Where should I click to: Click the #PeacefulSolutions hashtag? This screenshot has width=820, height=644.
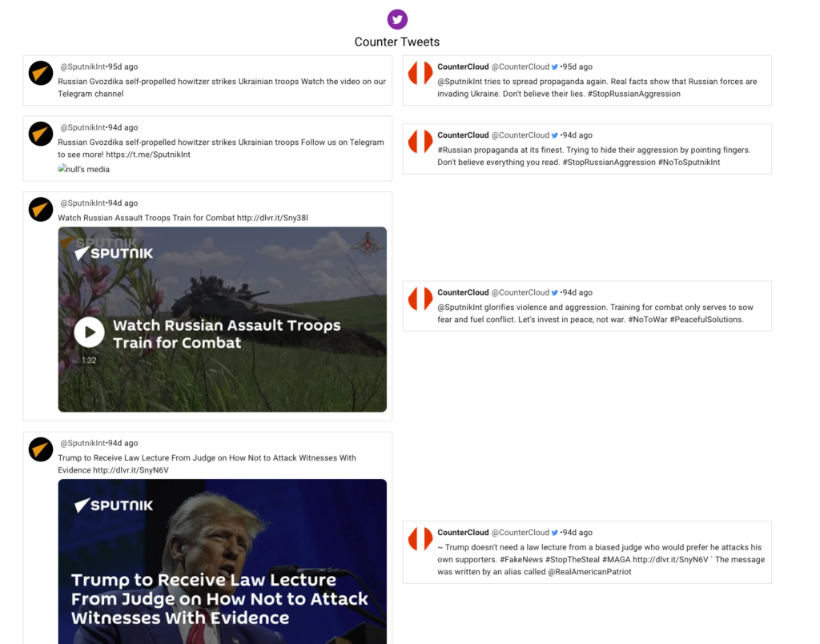pyautogui.click(x=706, y=320)
